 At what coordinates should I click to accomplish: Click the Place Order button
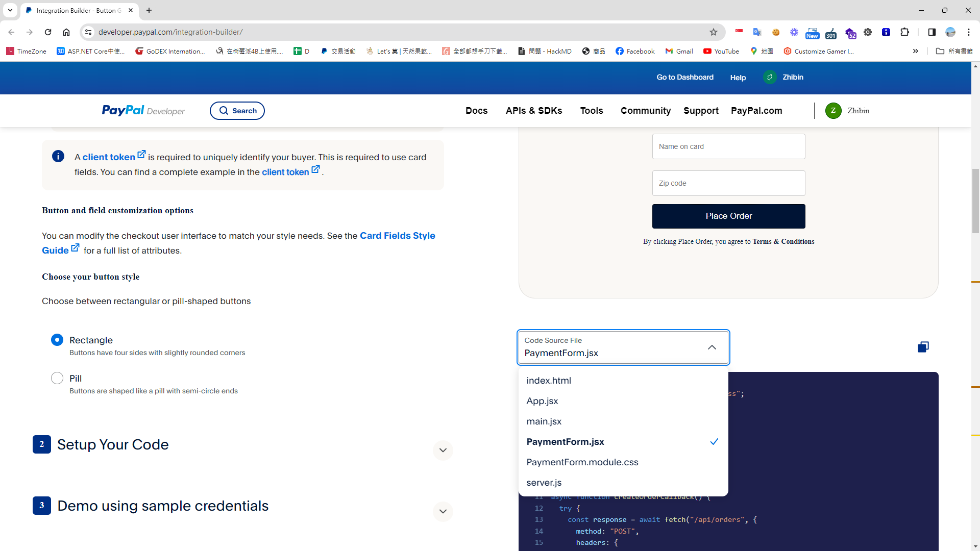point(728,216)
